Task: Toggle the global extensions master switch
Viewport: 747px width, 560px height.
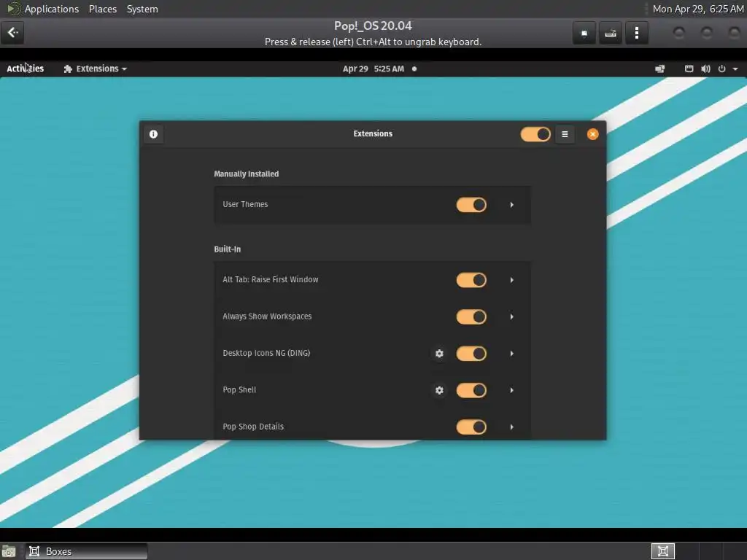Action: tap(535, 134)
